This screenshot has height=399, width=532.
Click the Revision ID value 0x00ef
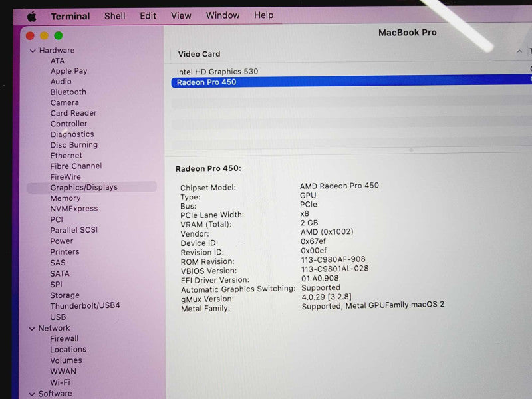(313, 251)
